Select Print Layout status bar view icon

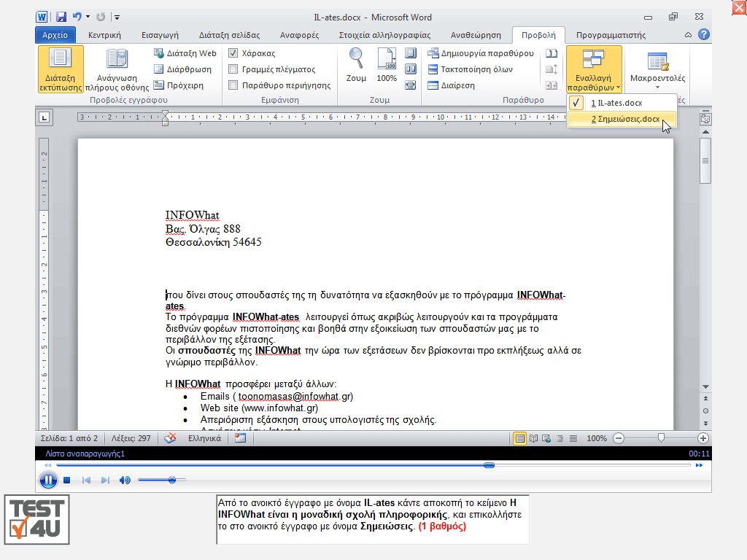pyautogui.click(x=519, y=438)
